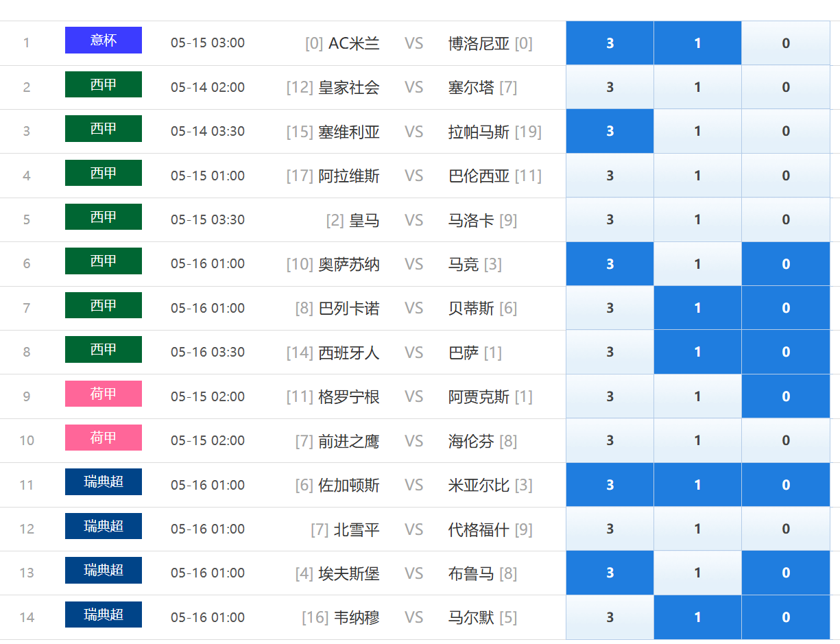
Task: Select 3 for 前进之鹰 vs 海伦芬
Action: [x=610, y=440]
